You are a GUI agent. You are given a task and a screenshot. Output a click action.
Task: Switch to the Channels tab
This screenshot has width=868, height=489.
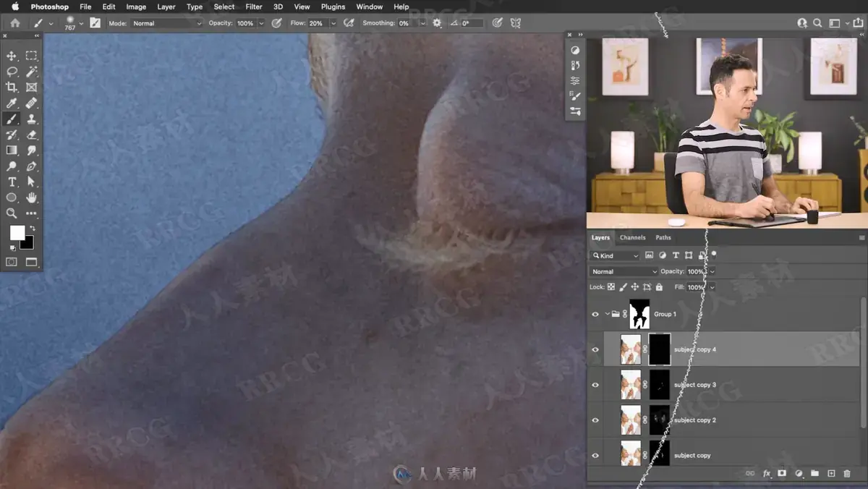coord(632,237)
